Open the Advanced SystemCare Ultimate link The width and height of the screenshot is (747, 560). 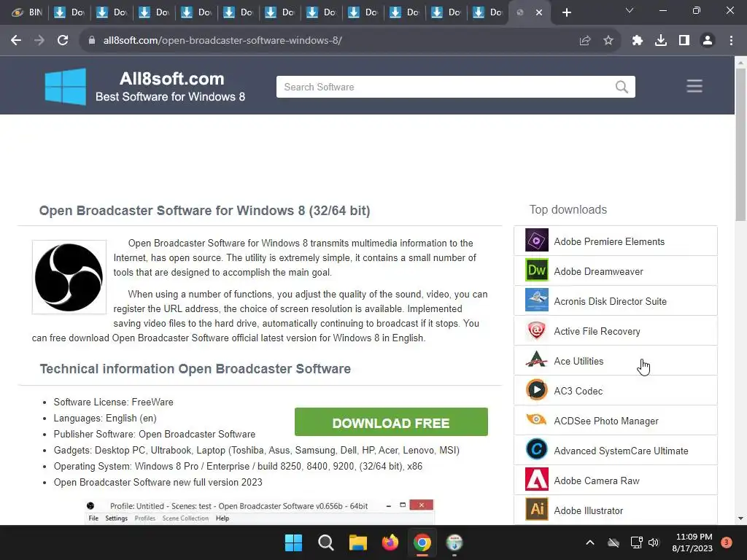(621, 451)
